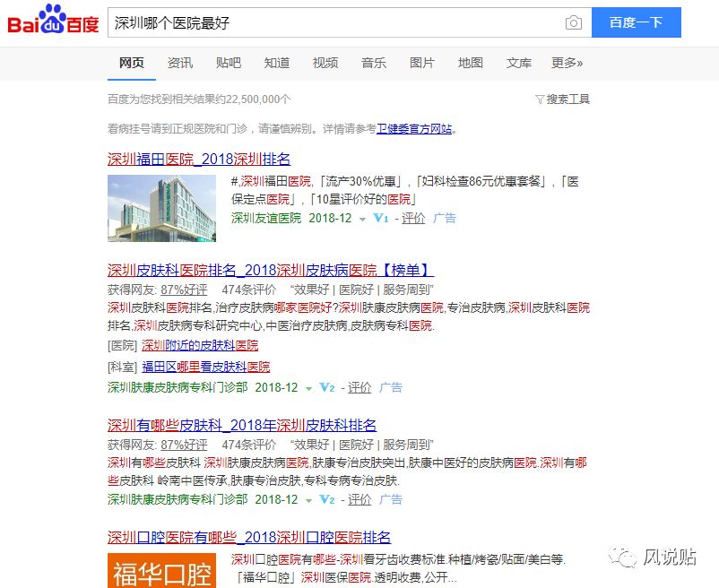Open camera image search icon
This screenshot has height=588, width=719.
tap(573, 22)
